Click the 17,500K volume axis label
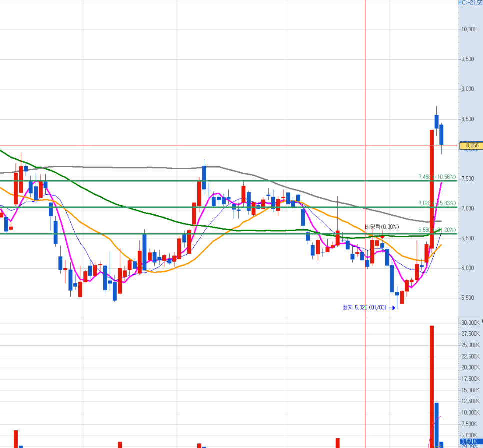The width and height of the screenshot is (483, 448). pyautogui.click(x=470, y=379)
